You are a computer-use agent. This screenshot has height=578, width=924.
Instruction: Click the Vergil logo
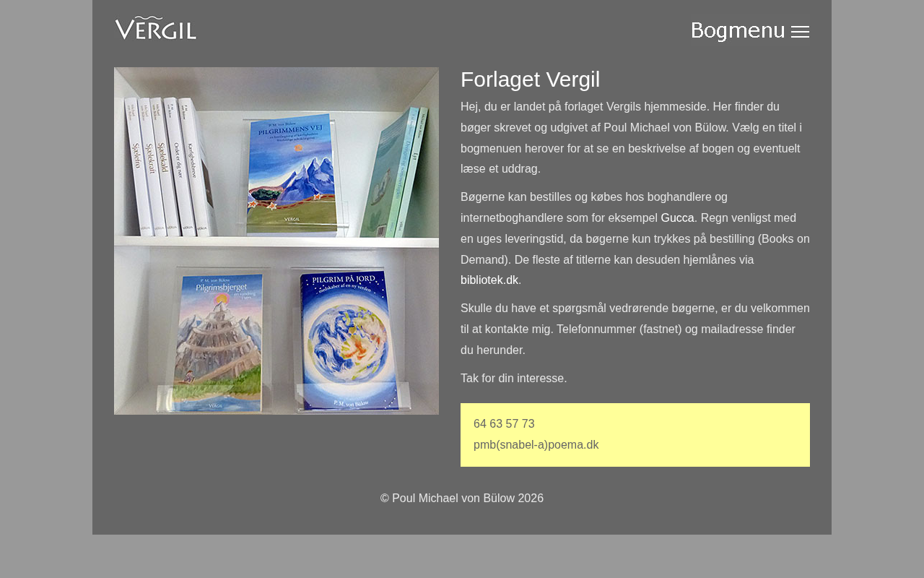[156, 29]
